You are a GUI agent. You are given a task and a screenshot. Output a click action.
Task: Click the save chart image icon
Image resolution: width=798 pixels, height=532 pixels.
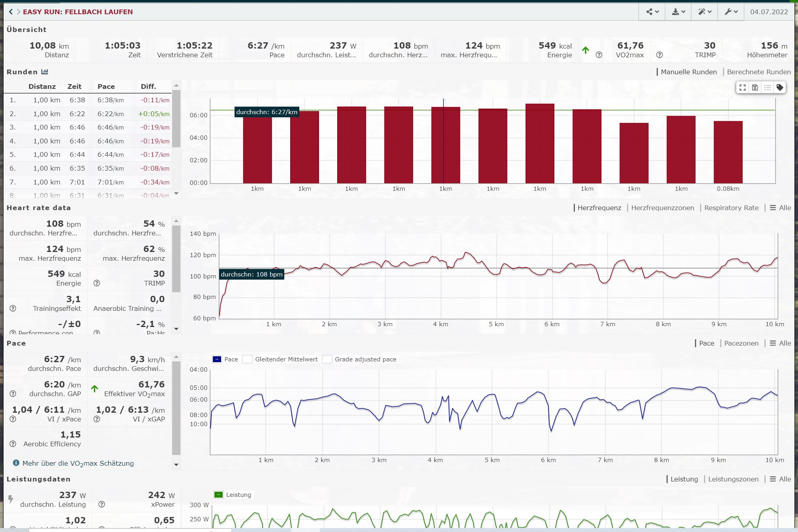[x=755, y=88]
